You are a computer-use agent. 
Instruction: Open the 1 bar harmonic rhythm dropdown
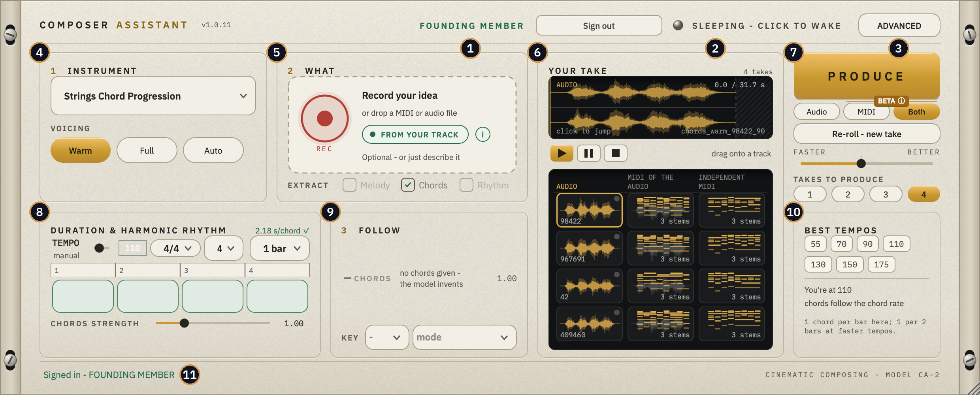[x=280, y=248]
